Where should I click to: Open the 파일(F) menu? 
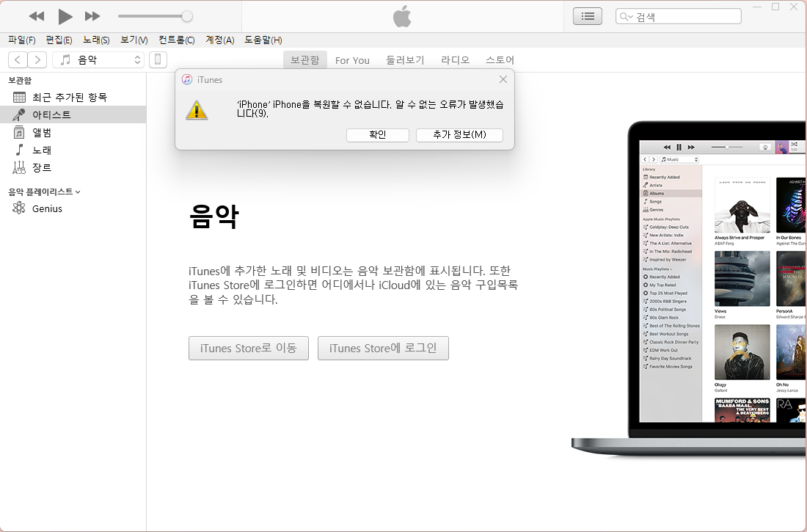pyautogui.click(x=21, y=40)
